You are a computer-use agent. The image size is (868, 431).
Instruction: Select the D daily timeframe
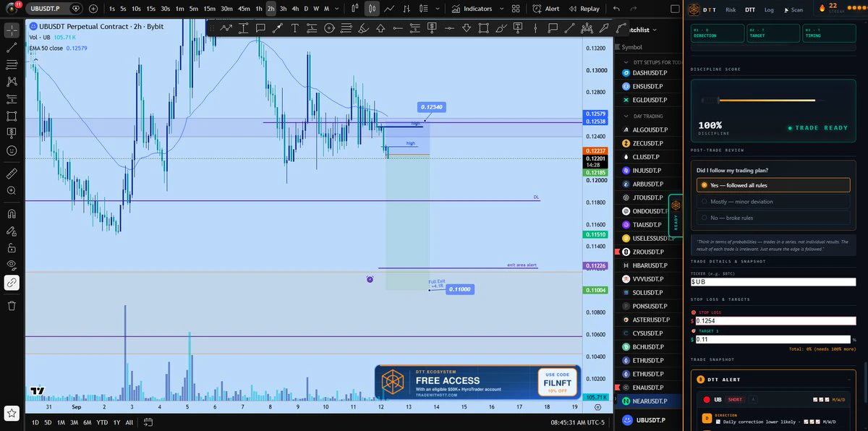[306, 9]
